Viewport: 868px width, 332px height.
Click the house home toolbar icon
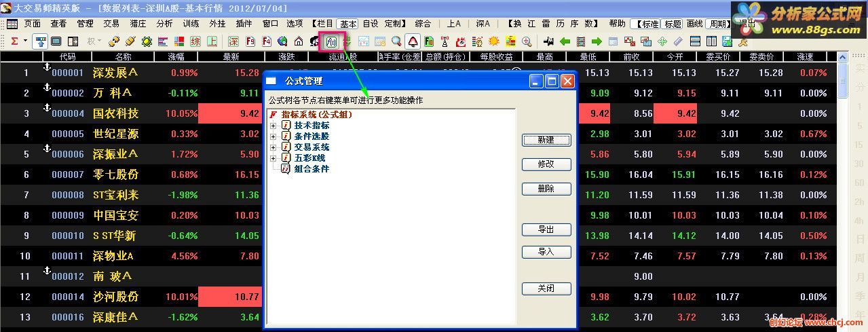[x=298, y=41]
